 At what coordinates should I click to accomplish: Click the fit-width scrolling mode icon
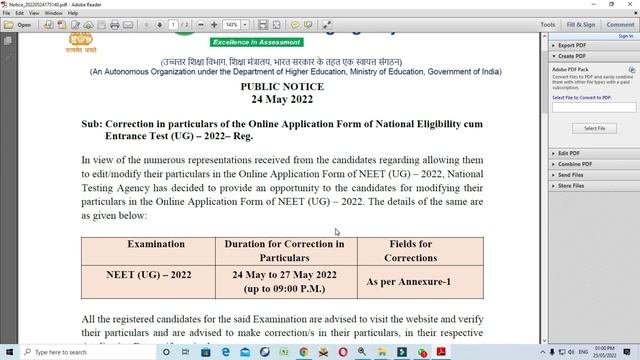click(263, 25)
